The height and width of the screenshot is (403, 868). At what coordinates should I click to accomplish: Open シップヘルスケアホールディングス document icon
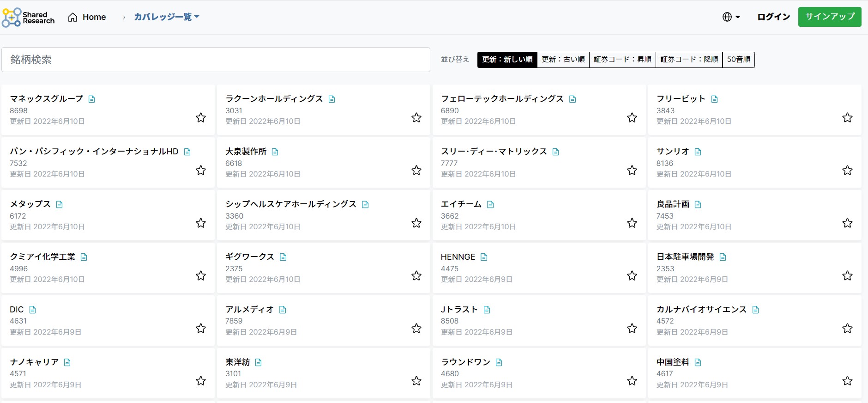click(x=365, y=204)
